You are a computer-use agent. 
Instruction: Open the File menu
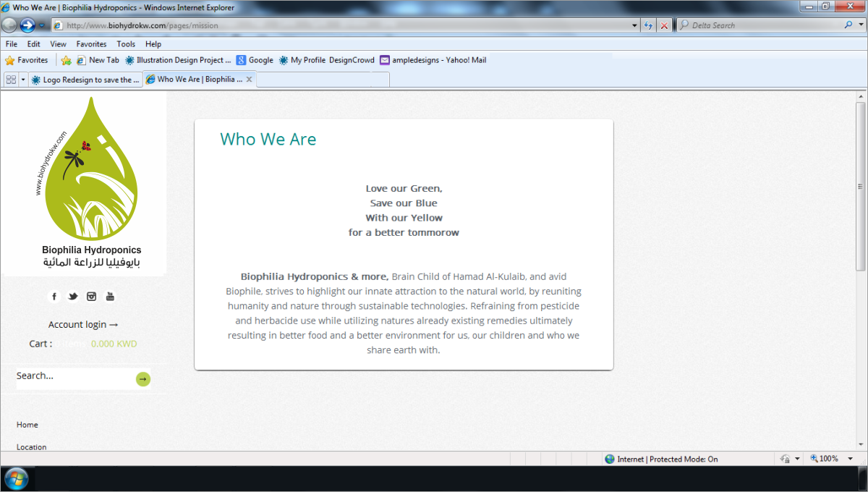[x=11, y=44]
